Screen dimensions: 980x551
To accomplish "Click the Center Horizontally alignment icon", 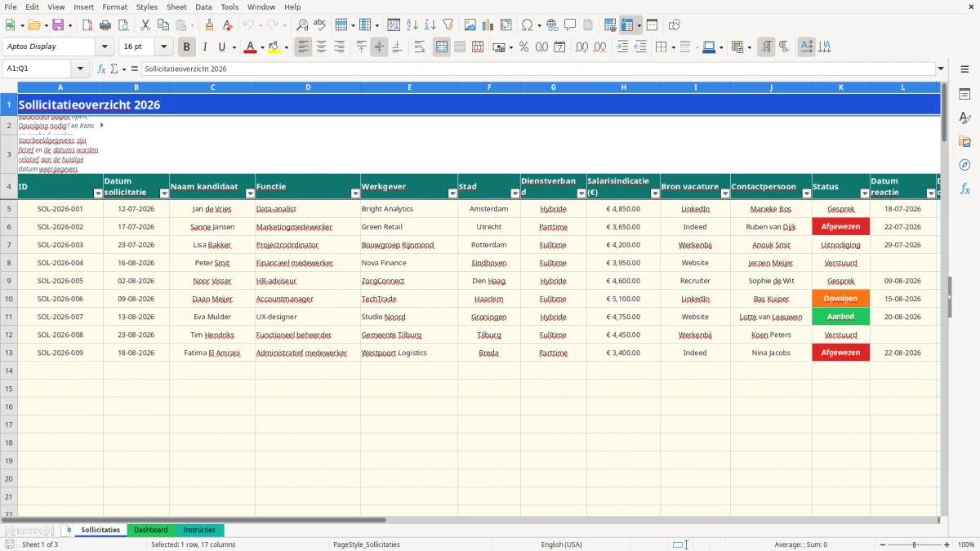I will pyautogui.click(x=321, y=47).
